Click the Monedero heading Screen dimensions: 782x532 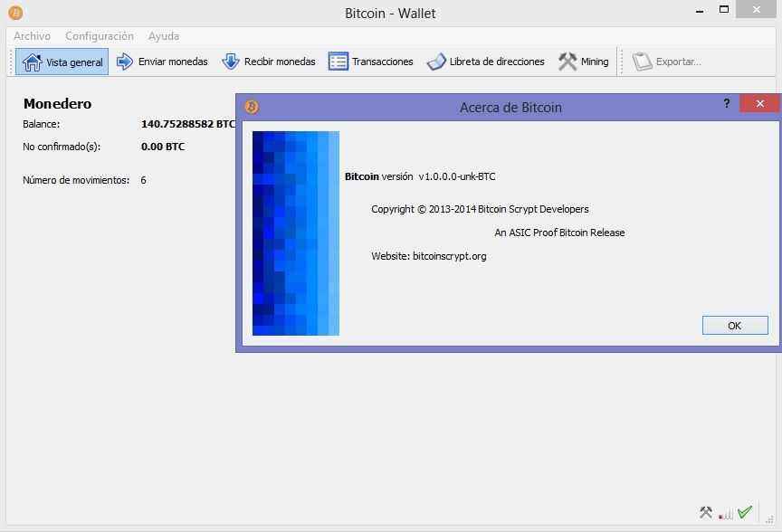(57, 103)
